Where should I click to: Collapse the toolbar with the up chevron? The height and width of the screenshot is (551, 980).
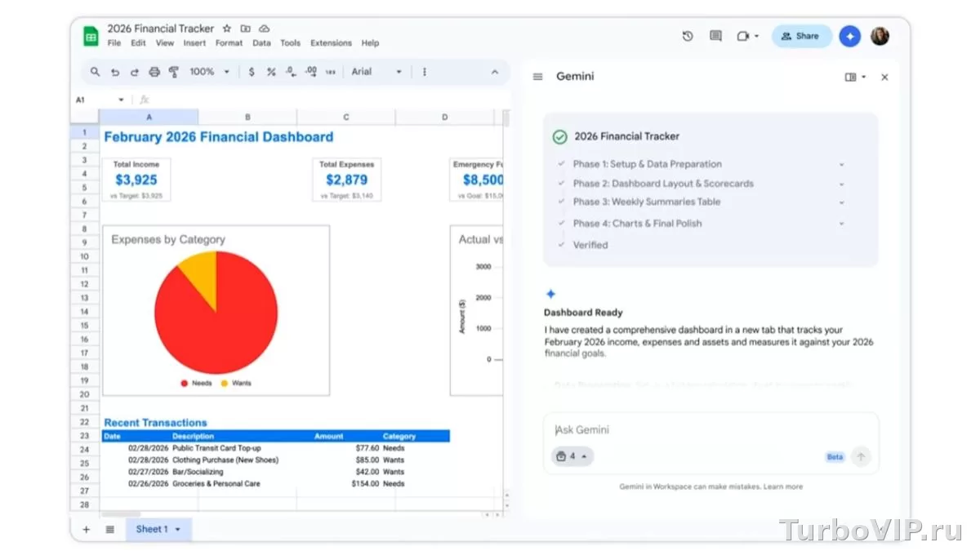tap(495, 72)
